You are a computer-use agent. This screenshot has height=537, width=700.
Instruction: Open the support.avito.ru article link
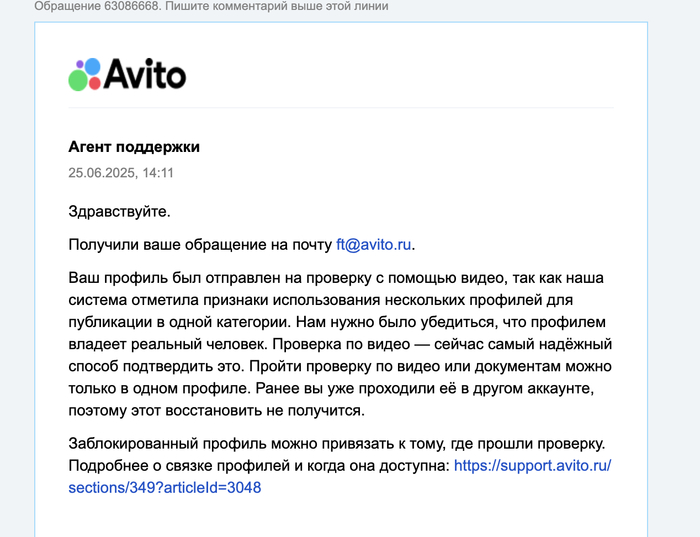coord(340,477)
